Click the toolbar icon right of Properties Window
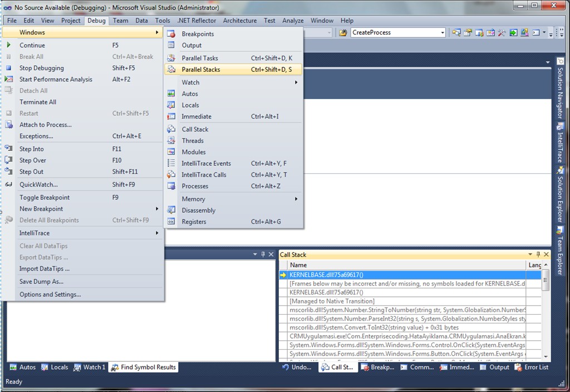This screenshot has width=570, height=392. 479,33
